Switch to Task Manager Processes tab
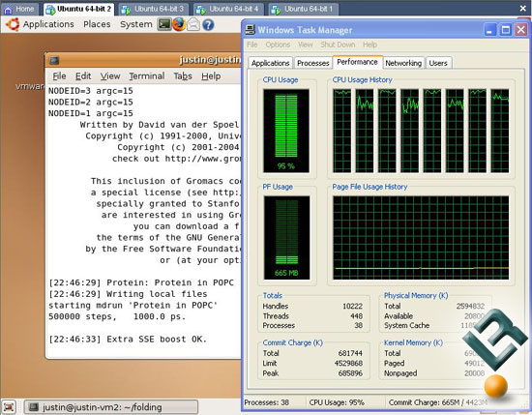Screen dimensions: 532x415 click(313, 63)
